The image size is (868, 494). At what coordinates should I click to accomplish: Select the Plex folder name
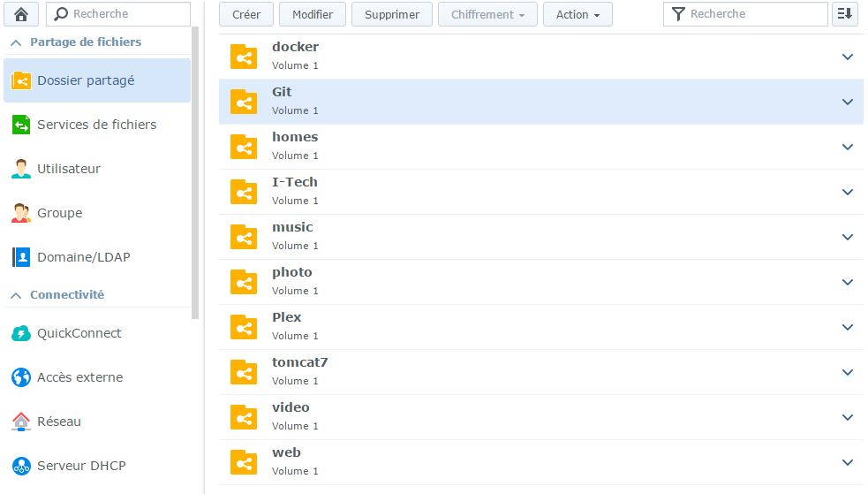tap(286, 317)
